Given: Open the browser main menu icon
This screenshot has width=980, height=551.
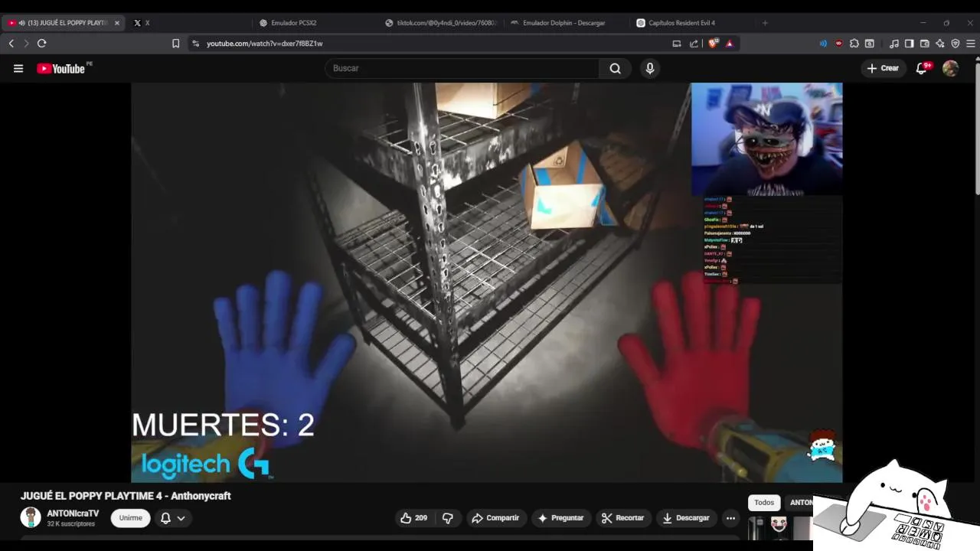Looking at the screenshot, I should (x=971, y=44).
